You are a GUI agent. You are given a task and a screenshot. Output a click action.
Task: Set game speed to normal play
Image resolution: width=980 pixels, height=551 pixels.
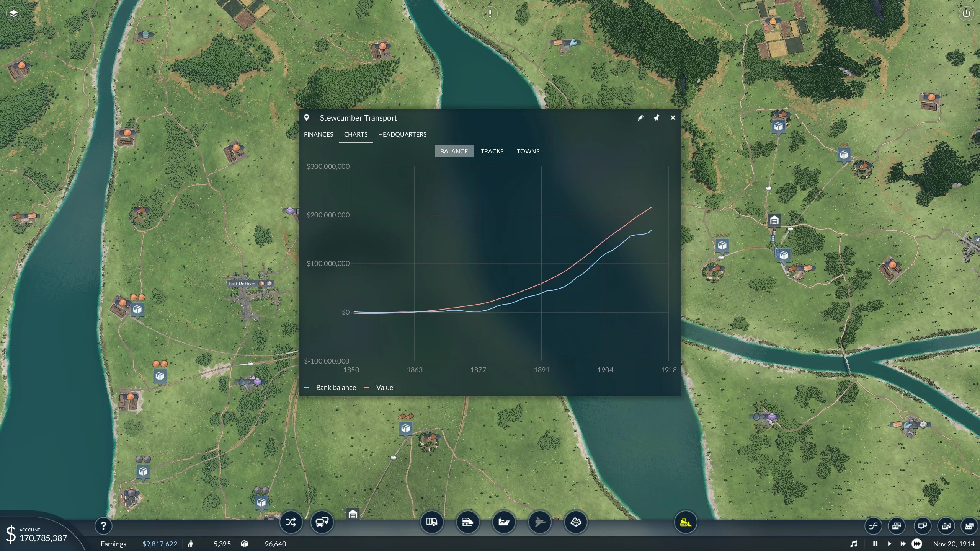889,544
